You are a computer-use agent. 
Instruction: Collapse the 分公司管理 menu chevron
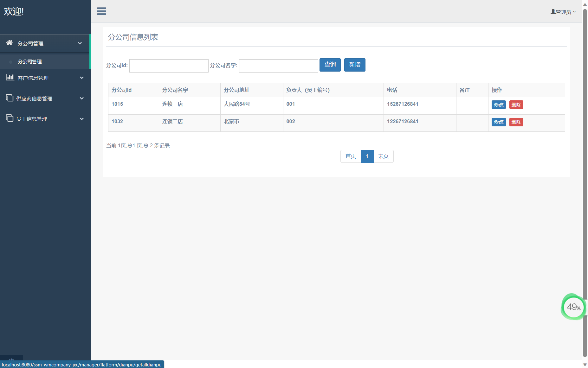[x=80, y=43]
